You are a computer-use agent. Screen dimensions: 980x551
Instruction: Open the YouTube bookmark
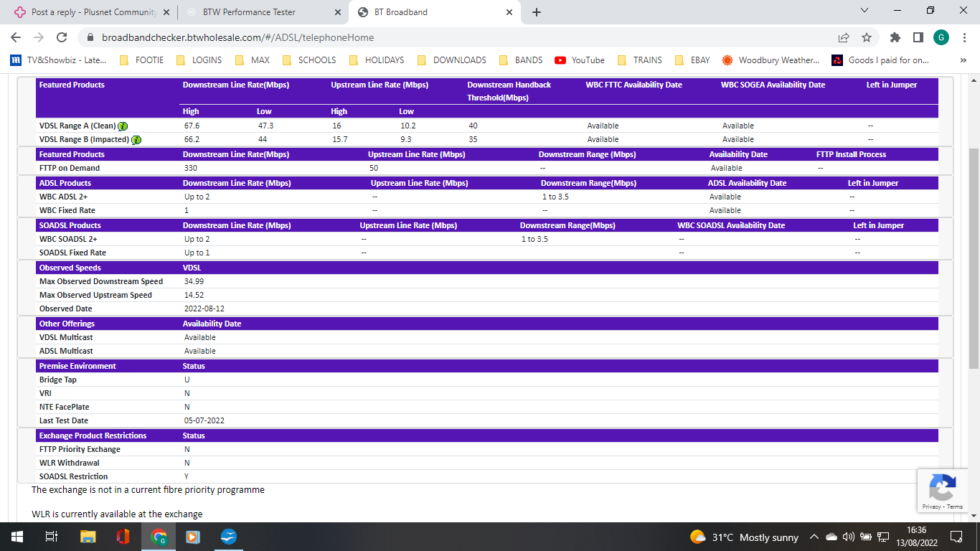(x=580, y=60)
